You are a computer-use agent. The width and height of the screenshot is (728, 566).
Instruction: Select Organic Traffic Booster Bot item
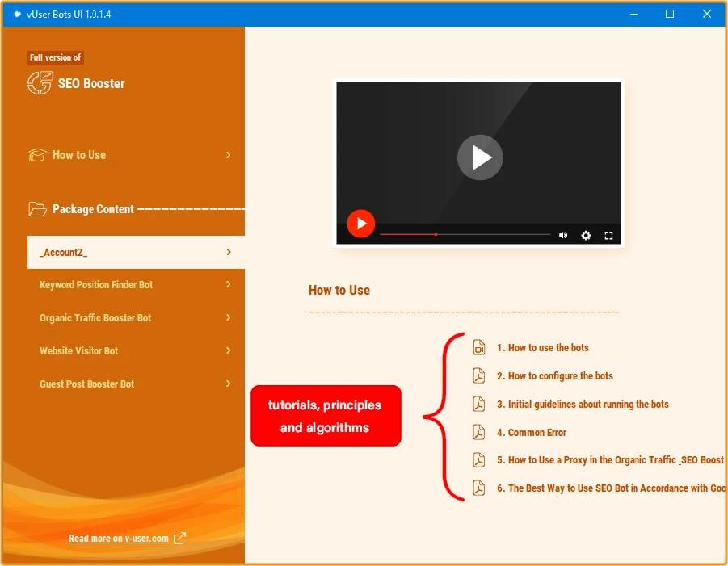point(136,318)
